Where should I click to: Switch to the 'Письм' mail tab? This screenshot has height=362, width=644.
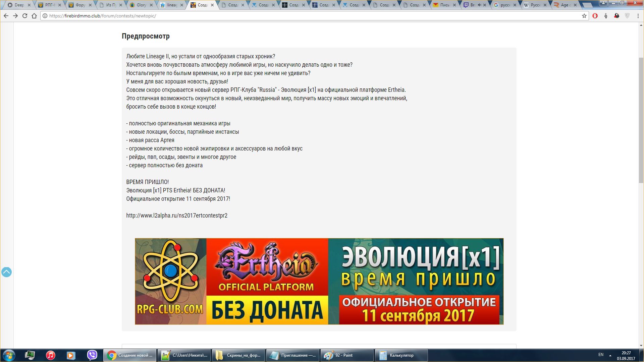coord(445,5)
